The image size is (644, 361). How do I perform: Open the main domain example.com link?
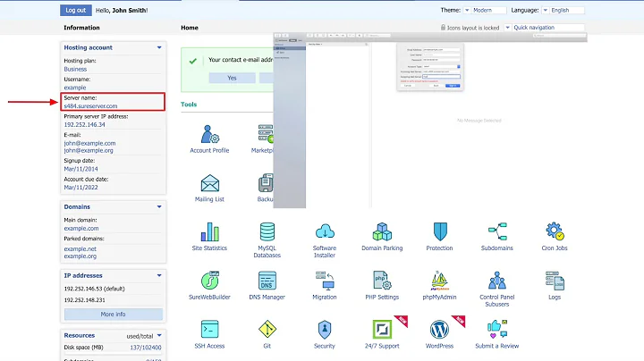[x=80, y=229]
